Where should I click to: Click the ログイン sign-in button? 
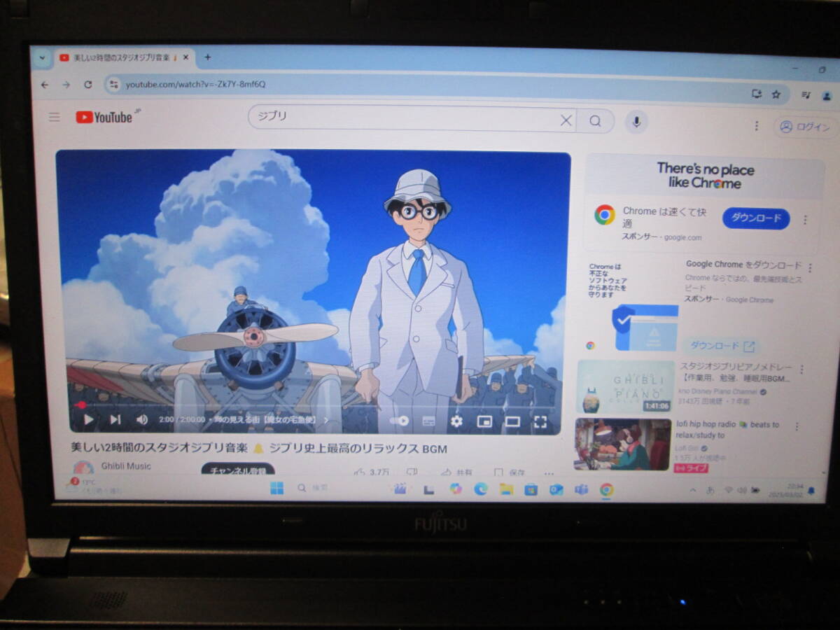pyautogui.click(x=805, y=127)
